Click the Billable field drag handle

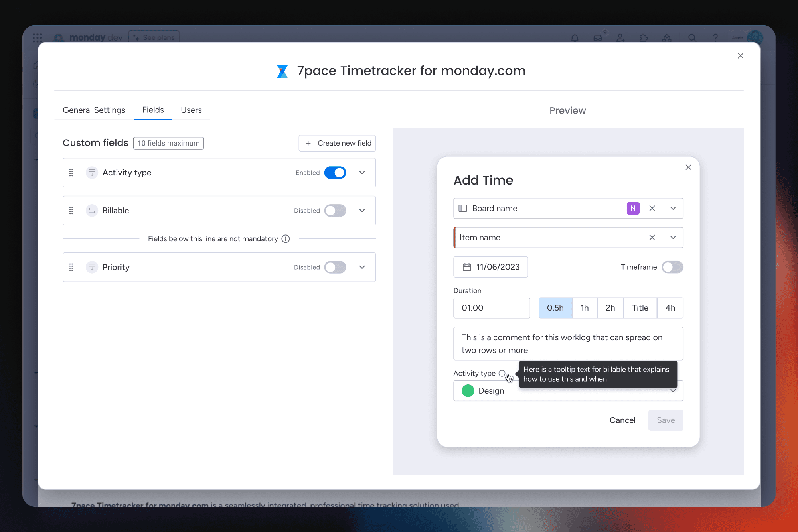71,211
